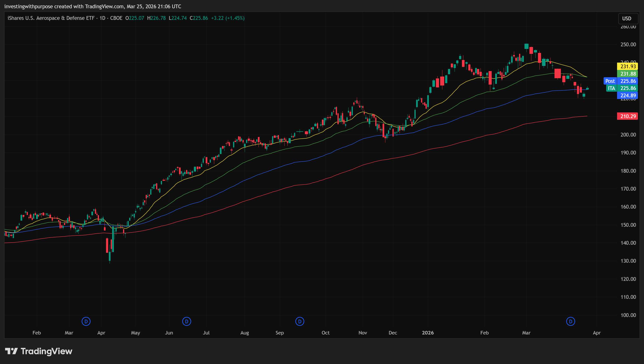Click the dividend marker in late September
The width and height of the screenshot is (644, 364).
(299, 321)
